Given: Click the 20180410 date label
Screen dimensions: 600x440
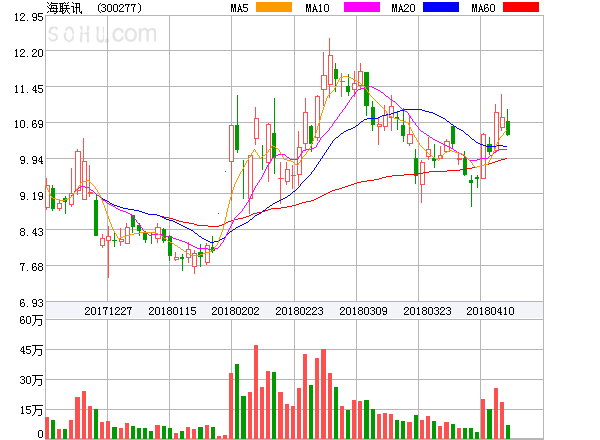Looking at the screenshot, I should [x=490, y=311].
